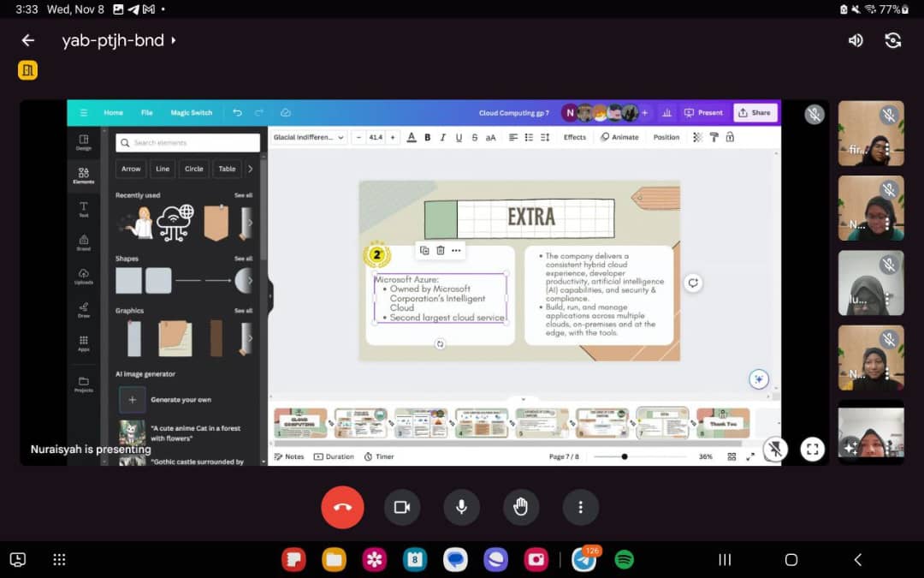
Task: Open the Notes panel
Action: click(x=289, y=456)
